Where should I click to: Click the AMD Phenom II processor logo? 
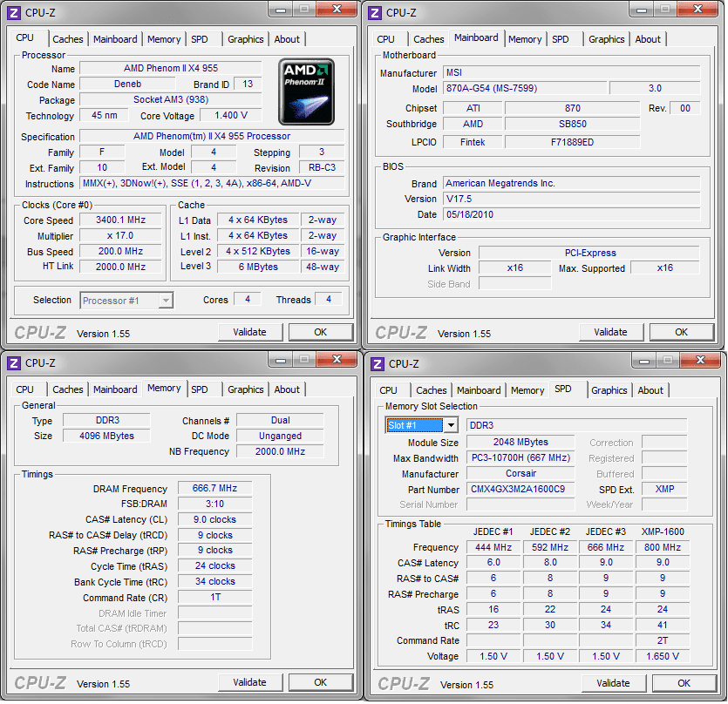[306, 91]
